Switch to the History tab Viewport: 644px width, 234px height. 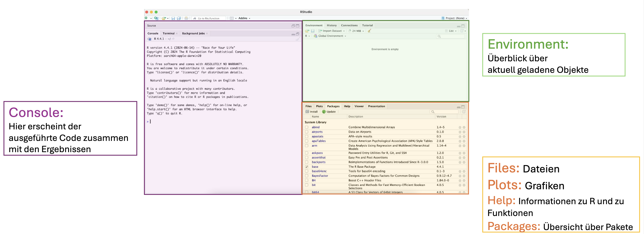pyautogui.click(x=332, y=25)
